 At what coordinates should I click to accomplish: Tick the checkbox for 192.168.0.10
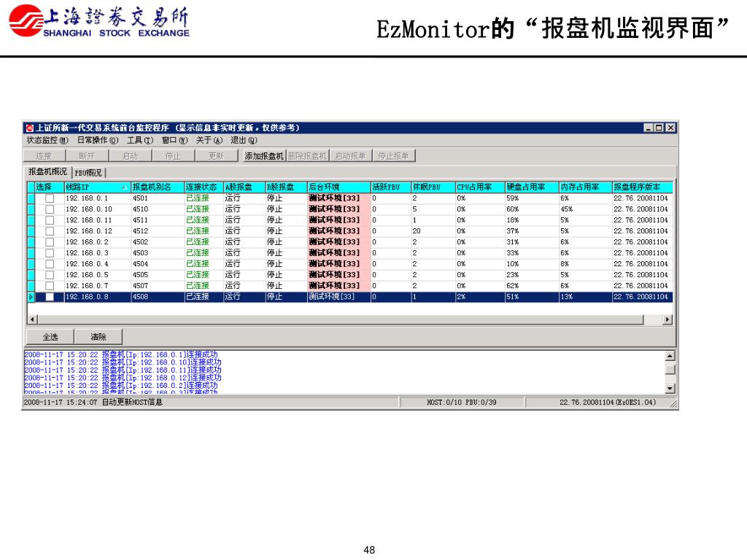(x=50, y=209)
